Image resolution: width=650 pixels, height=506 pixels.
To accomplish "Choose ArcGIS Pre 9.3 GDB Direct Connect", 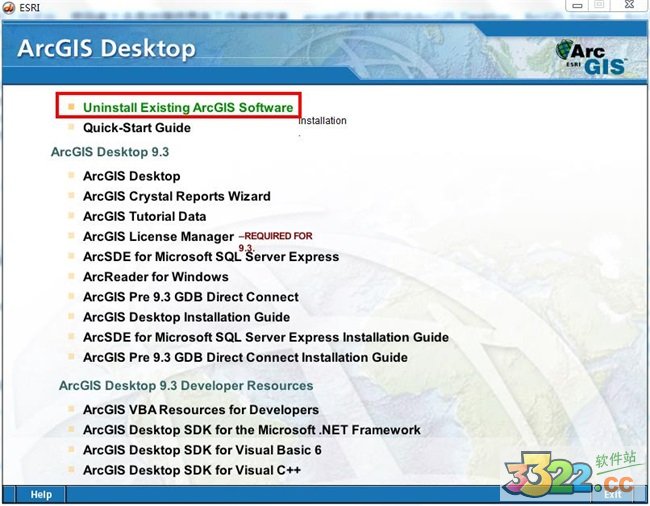I will 191,297.
